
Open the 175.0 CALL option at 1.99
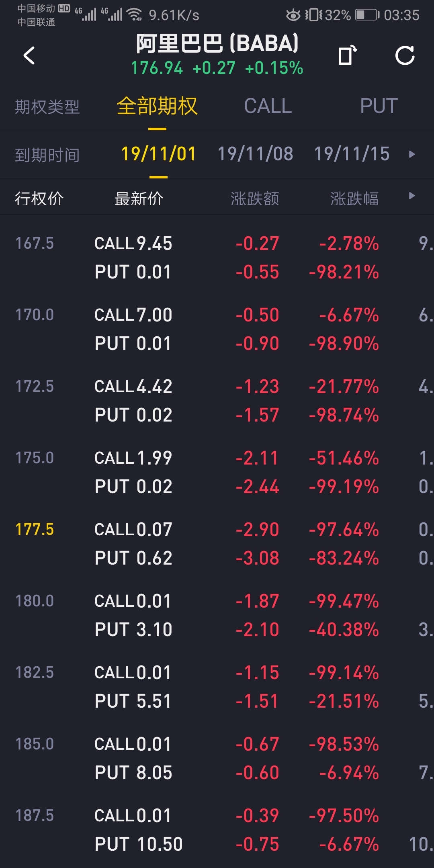click(x=133, y=458)
